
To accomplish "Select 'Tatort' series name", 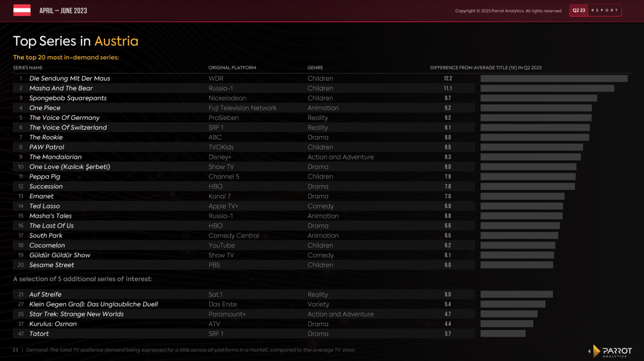I will [39, 333].
